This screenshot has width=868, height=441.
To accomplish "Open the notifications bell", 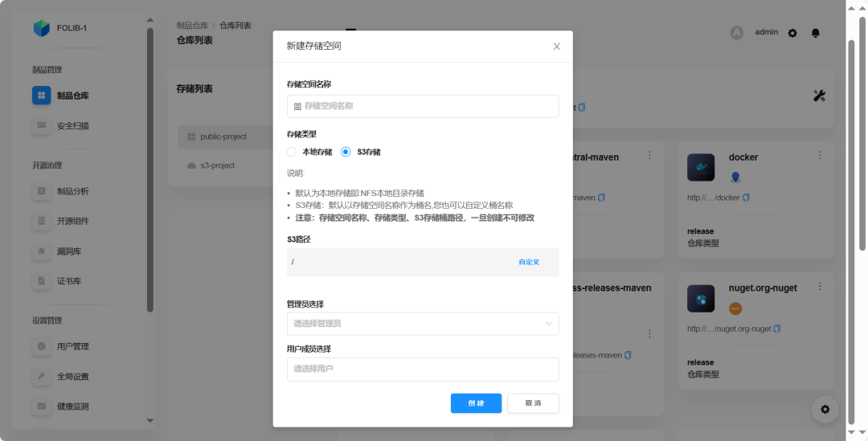I will (816, 33).
